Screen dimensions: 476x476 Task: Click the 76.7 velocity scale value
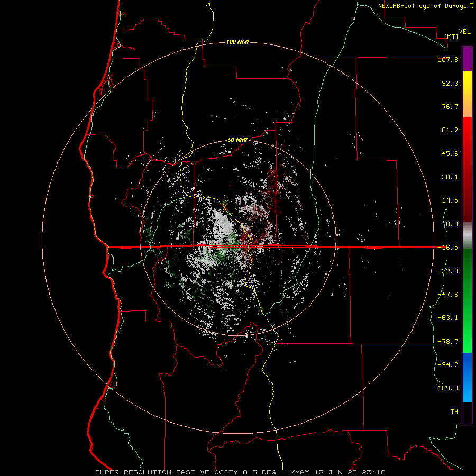pyautogui.click(x=450, y=106)
